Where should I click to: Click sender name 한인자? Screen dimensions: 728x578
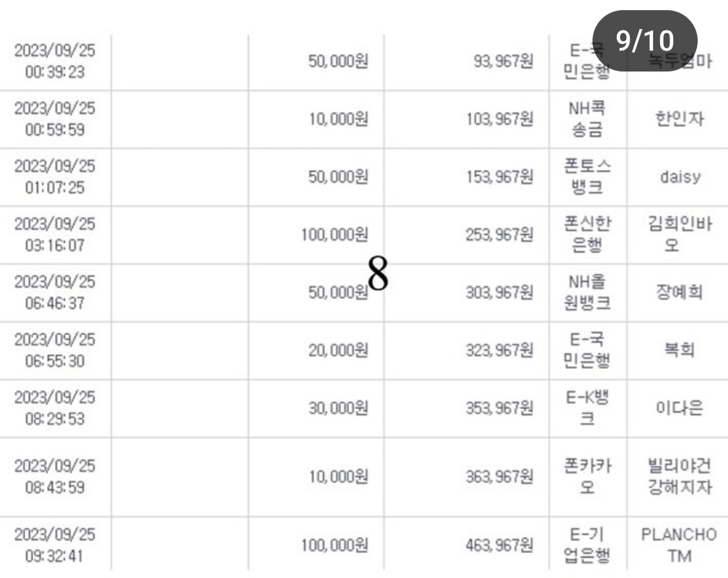point(679,119)
